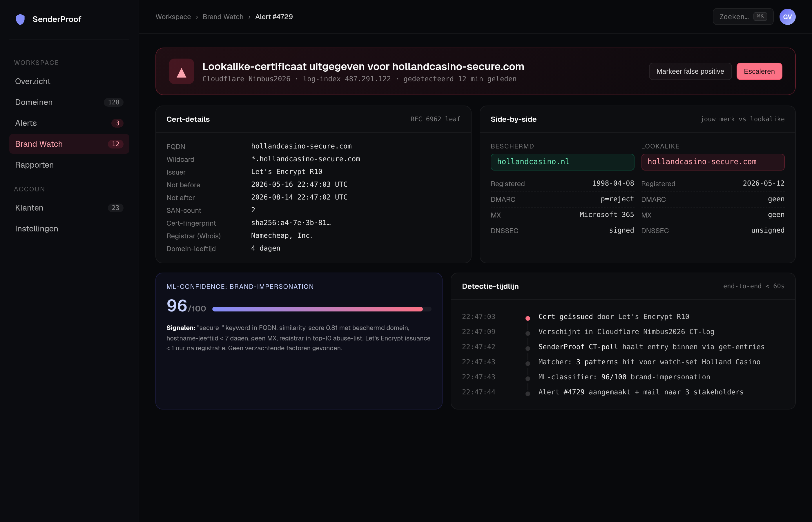The width and height of the screenshot is (812, 522).
Task: Click the Domeinen count badge 128
Action: [x=113, y=102]
